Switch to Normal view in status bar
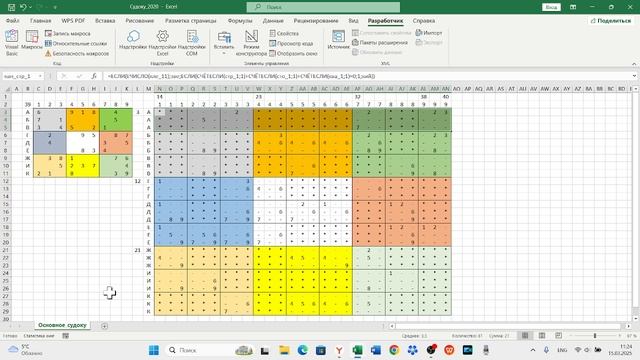 [x=525, y=336]
